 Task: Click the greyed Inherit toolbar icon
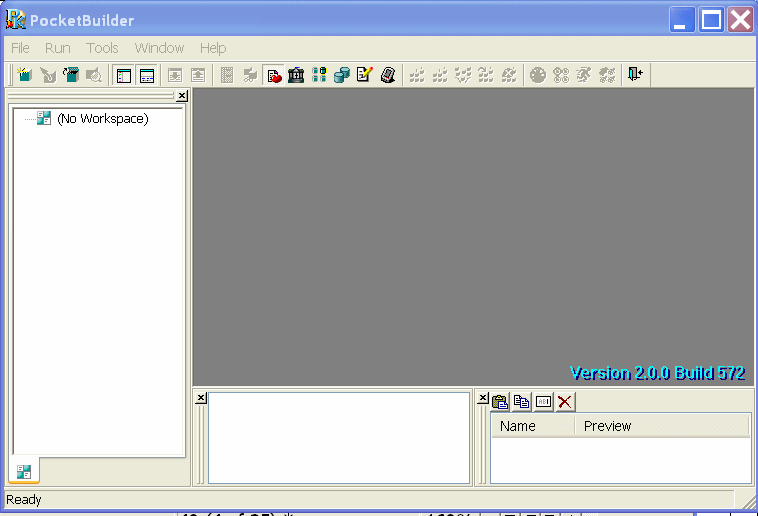click(x=48, y=75)
